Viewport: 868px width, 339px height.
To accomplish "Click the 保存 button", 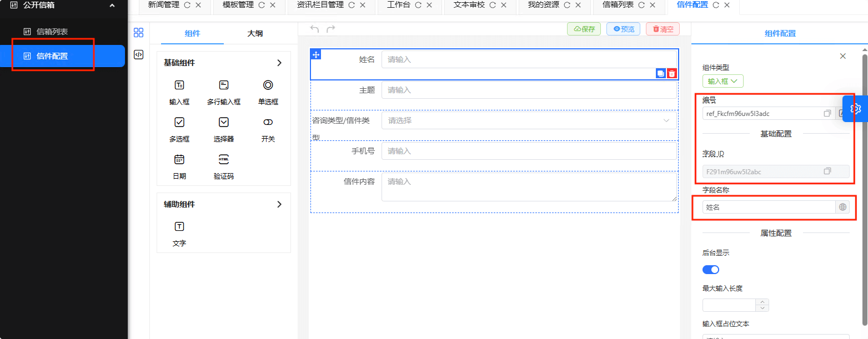I will [584, 29].
